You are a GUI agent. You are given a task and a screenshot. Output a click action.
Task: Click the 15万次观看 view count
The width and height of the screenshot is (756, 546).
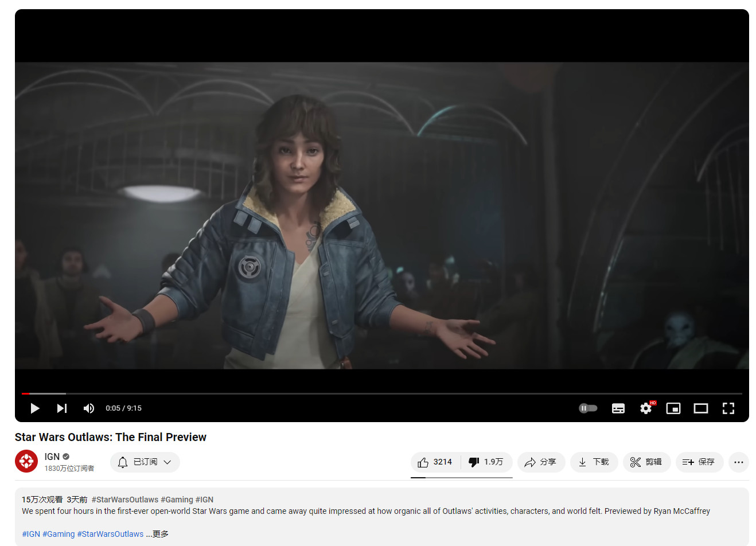[42, 500]
